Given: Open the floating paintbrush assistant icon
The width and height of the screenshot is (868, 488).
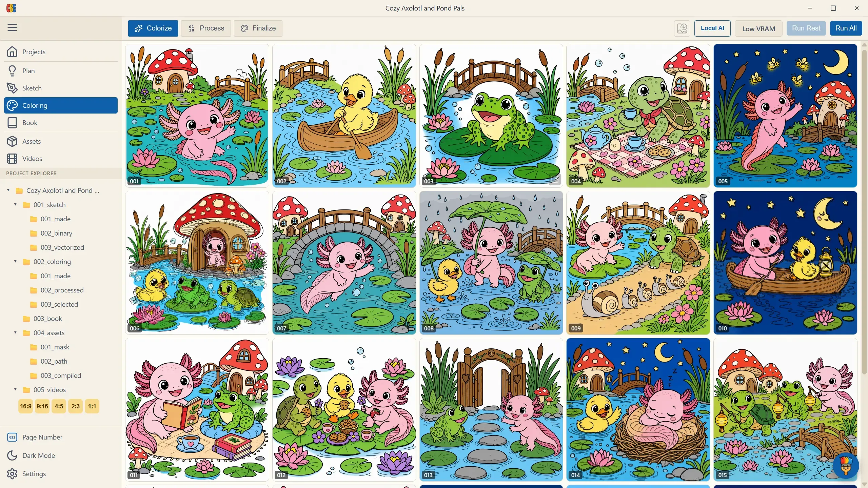Looking at the screenshot, I should click(846, 466).
